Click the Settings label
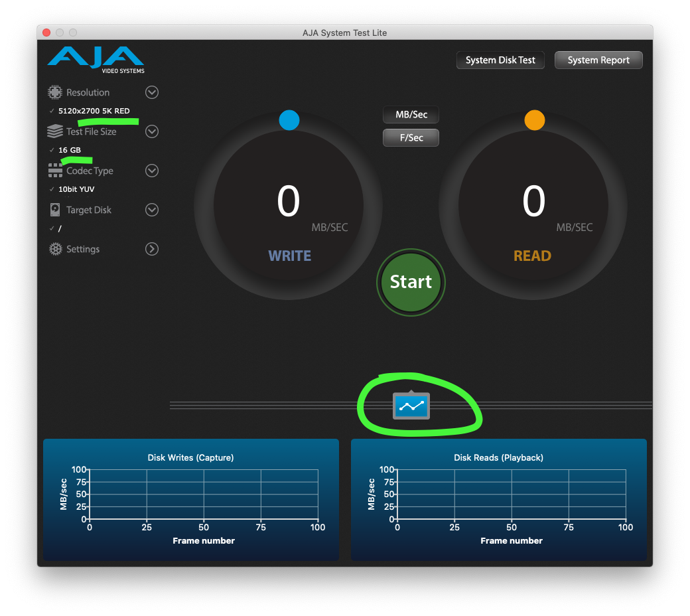Viewport: 690px width, 616px height. (x=83, y=249)
